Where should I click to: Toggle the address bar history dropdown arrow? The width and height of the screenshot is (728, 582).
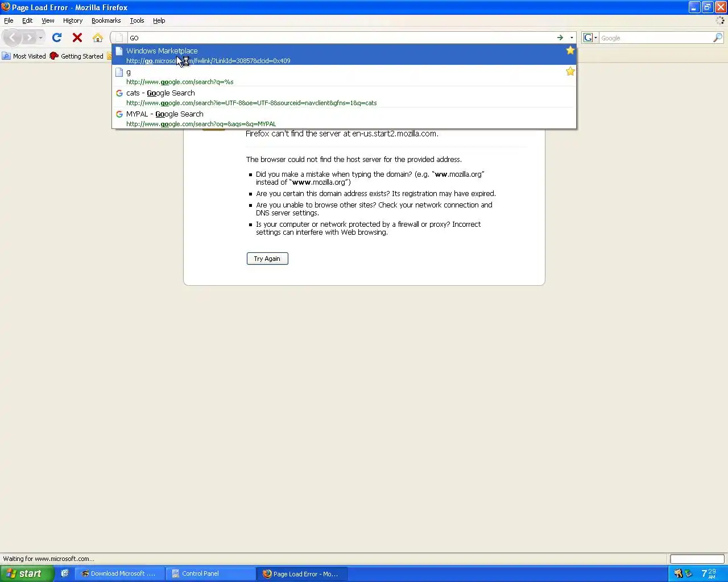click(572, 38)
